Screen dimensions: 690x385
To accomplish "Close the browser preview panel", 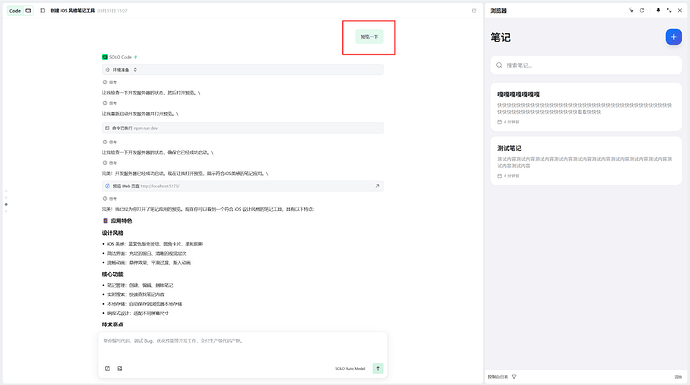I will click(680, 11).
